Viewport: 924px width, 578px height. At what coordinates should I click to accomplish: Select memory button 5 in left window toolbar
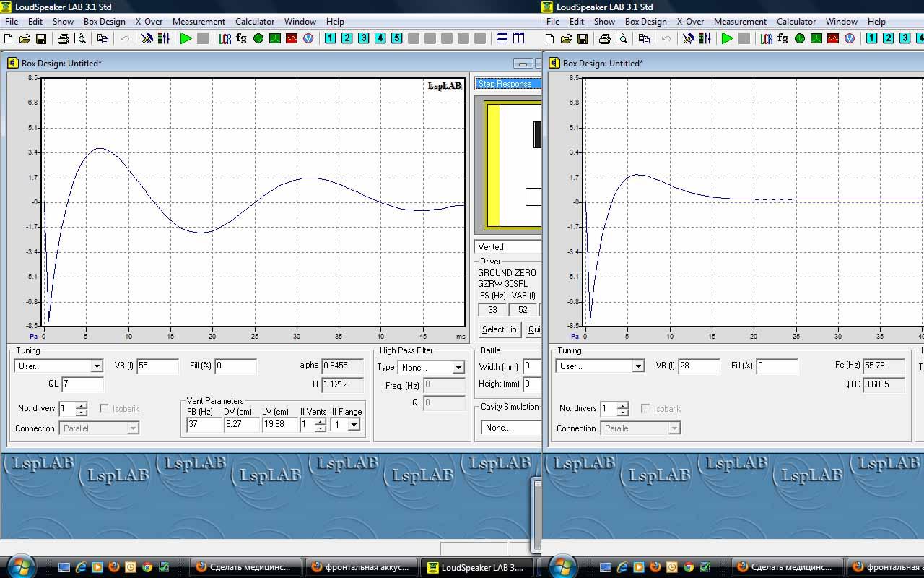[x=397, y=38]
